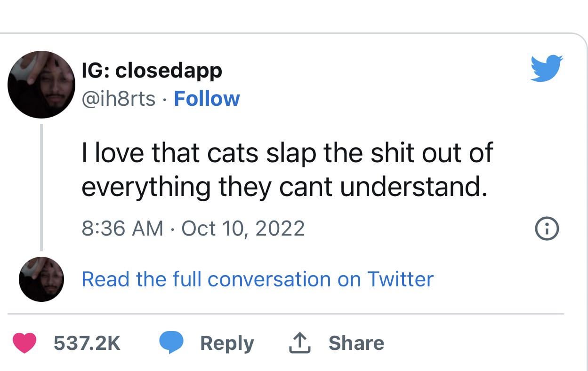Click the tweet line "everything they cant understand."

[x=284, y=187]
